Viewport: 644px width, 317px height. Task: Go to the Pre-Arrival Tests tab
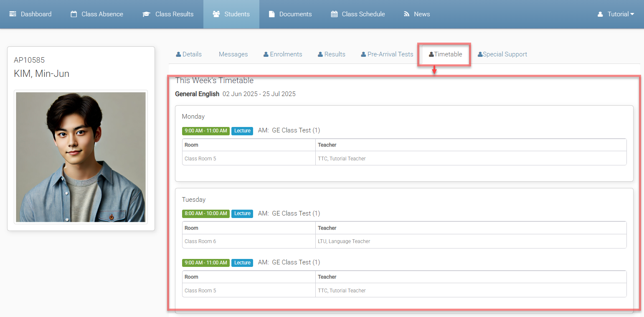tap(387, 54)
